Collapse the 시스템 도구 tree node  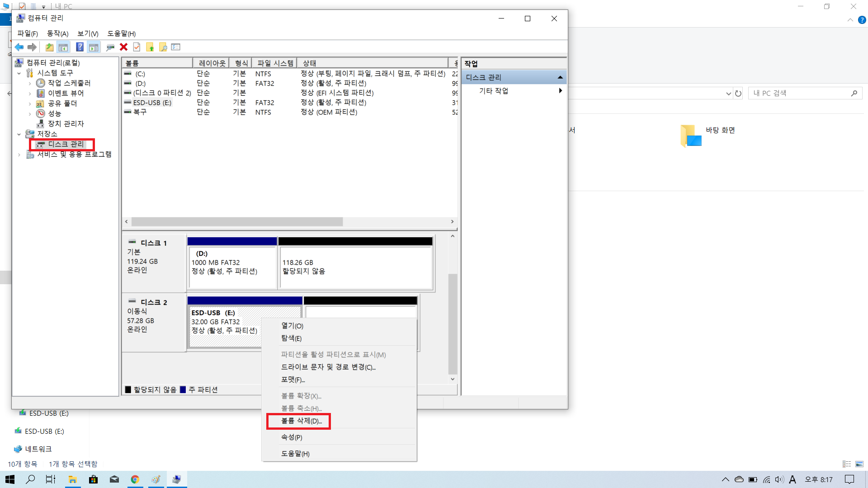19,73
